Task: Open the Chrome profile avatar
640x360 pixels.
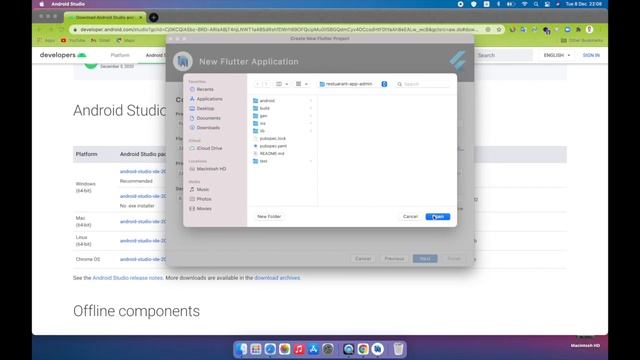Action: (589, 29)
